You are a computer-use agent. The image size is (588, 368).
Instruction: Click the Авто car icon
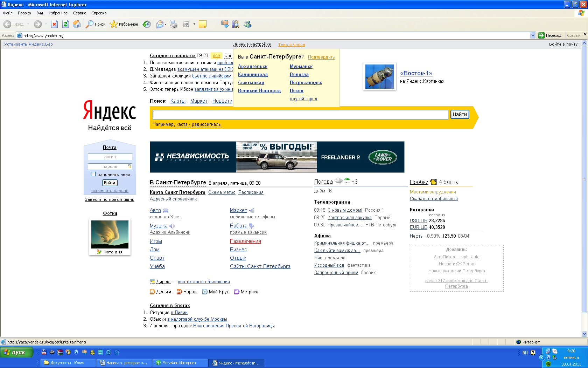[166, 211]
